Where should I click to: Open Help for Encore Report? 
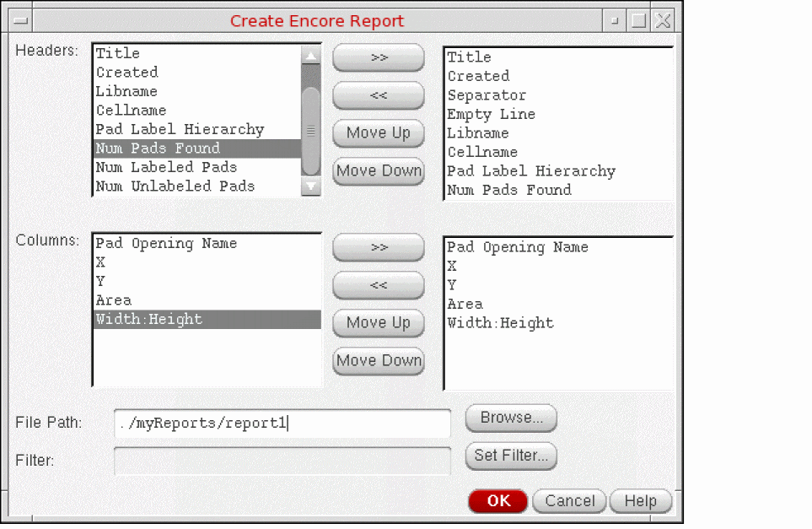641,501
